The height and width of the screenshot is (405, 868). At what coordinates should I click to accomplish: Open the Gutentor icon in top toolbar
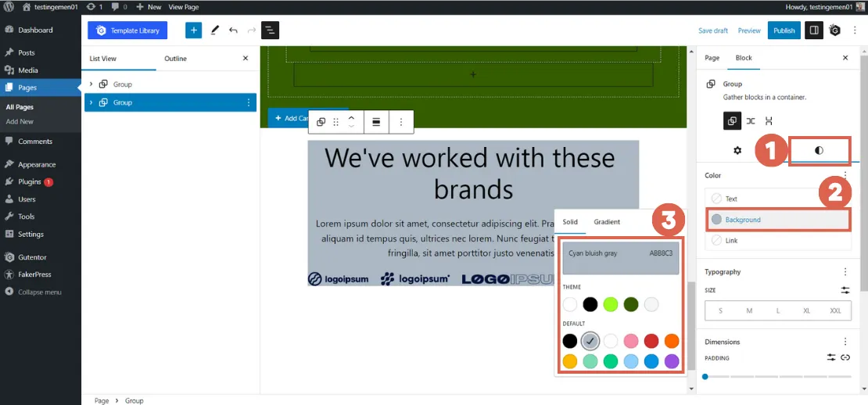click(x=835, y=30)
